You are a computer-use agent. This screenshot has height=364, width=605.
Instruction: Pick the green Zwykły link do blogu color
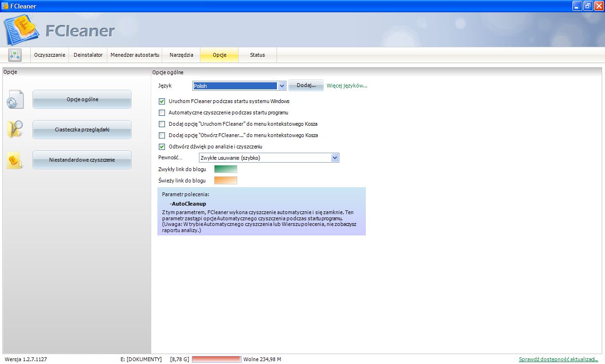coord(226,169)
